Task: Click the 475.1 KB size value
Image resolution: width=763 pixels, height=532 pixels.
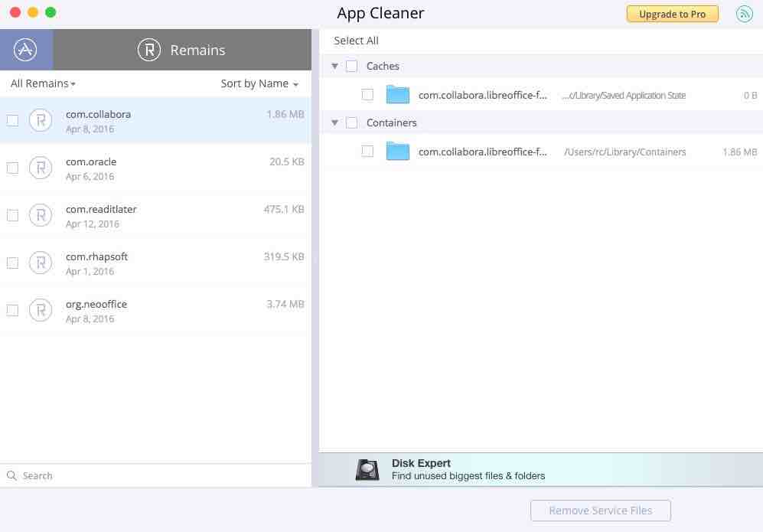Action: [284, 209]
